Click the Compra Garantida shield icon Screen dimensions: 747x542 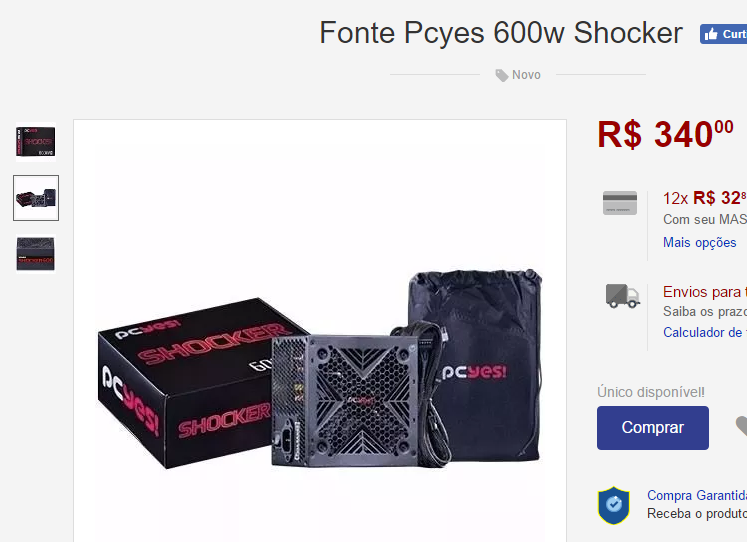(x=614, y=505)
